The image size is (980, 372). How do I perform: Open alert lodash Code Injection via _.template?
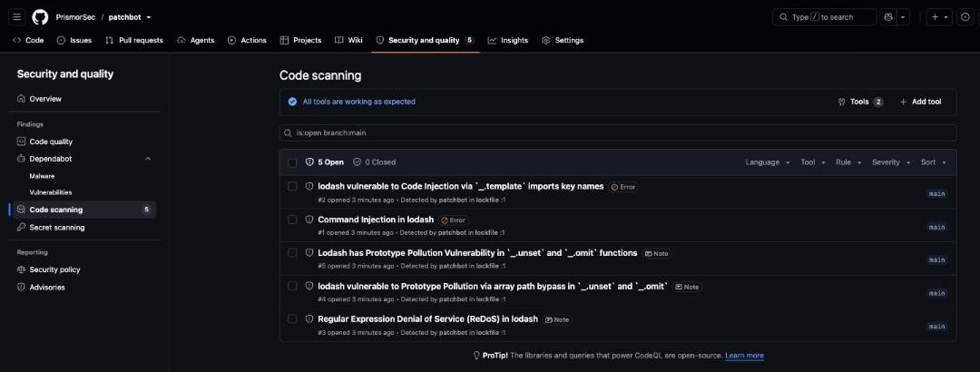[x=461, y=186]
